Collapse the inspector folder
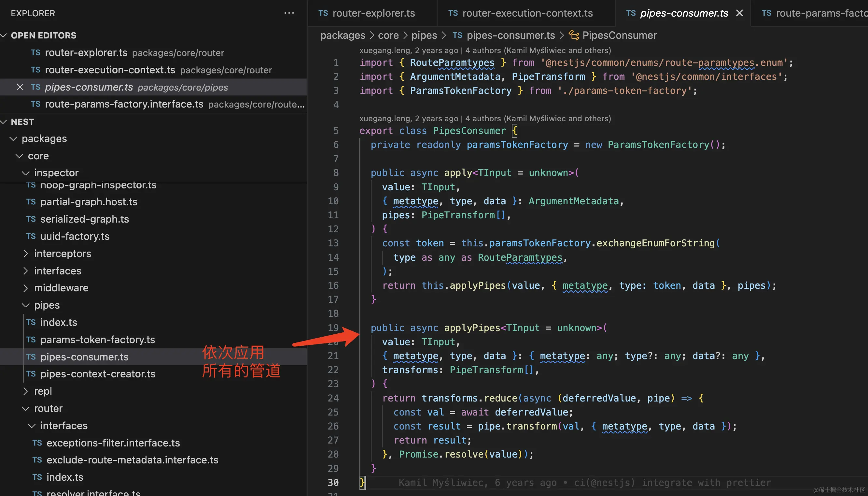 pyautogui.click(x=25, y=173)
